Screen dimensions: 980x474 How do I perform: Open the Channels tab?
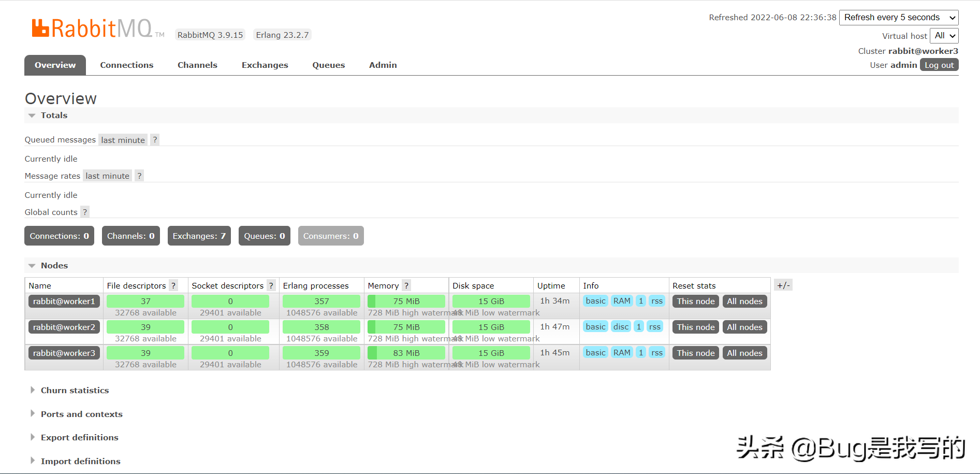tap(197, 65)
